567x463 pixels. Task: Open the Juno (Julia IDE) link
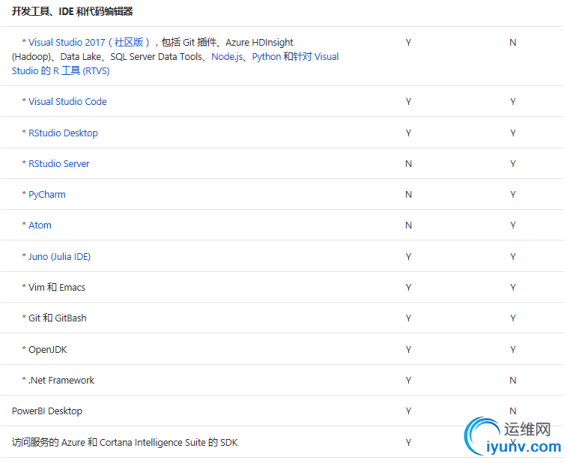pos(59,257)
